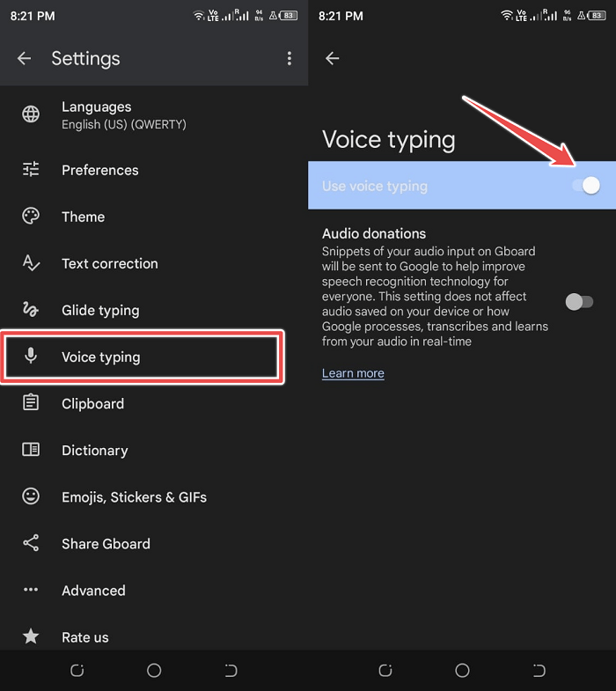Image resolution: width=616 pixels, height=691 pixels.
Task: Tap the Settings header title
Action: pos(85,59)
